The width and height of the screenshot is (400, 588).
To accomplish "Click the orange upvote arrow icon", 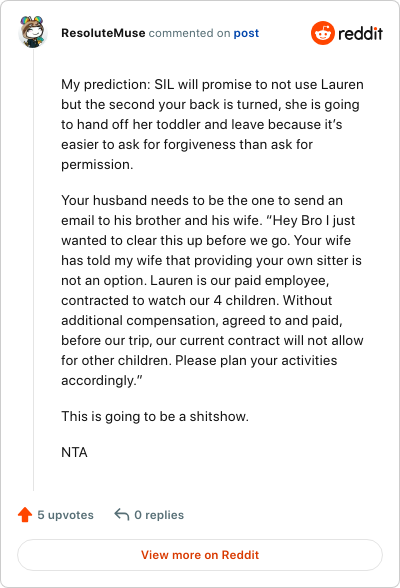I will [x=25, y=514].
